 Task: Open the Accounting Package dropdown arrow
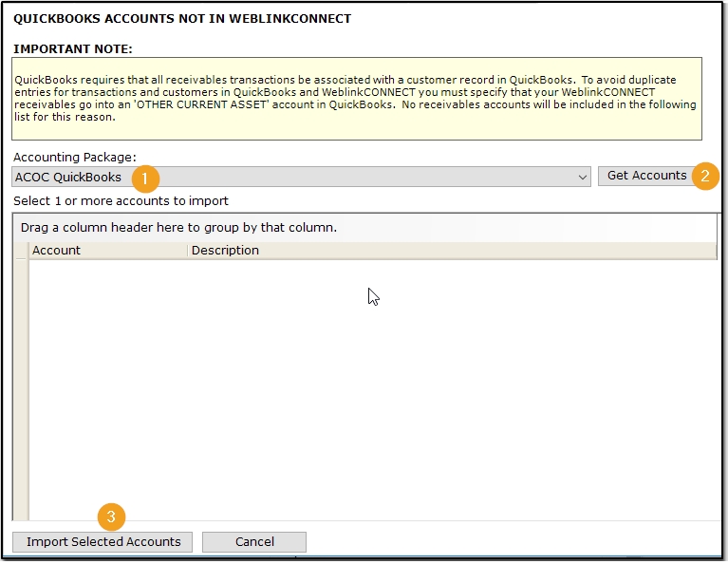coord(582,177)
